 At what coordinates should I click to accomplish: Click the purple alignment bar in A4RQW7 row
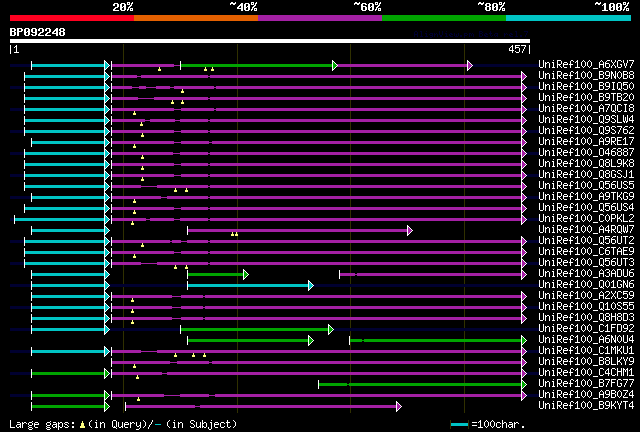point(300,231)
